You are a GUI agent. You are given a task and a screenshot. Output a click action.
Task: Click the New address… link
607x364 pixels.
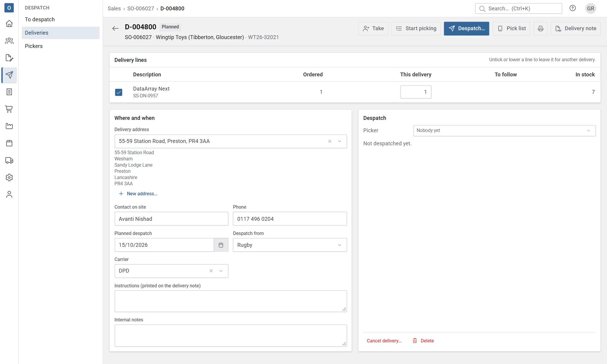(138, 194)
